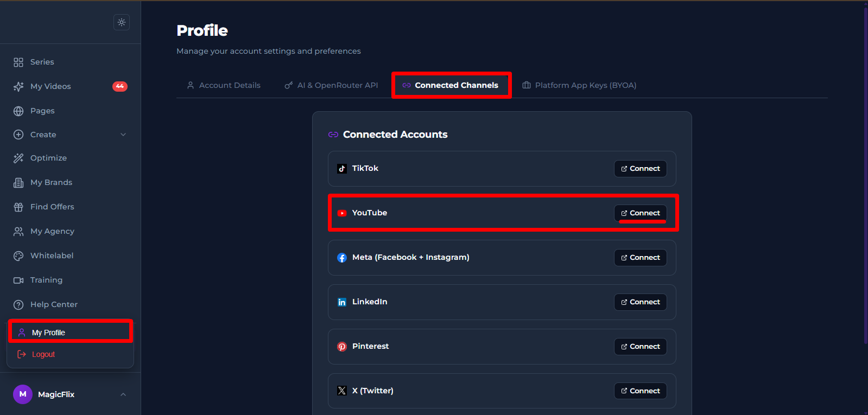The width and height of the screenshot is (868, 415).
Task: Switch to AI & OpenRouter API tab
Action: point(331,85)
